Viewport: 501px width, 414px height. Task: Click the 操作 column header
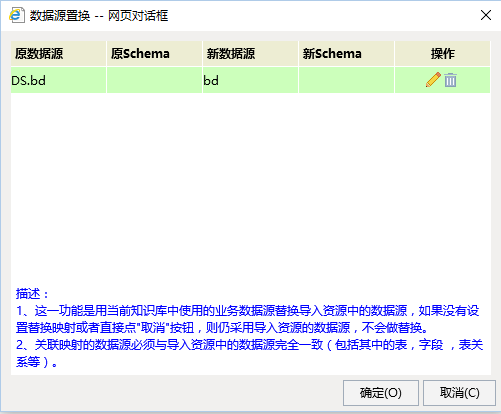[x=442, y=53]
